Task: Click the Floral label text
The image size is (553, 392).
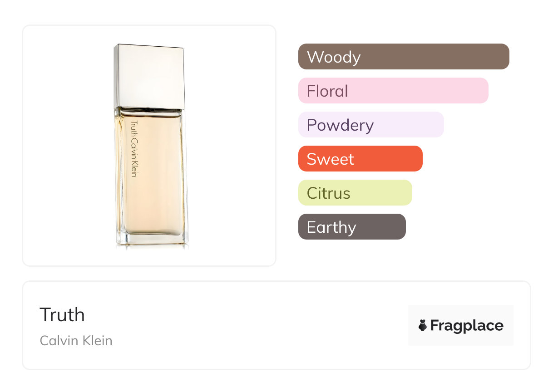Action: (x=327, y=91)
